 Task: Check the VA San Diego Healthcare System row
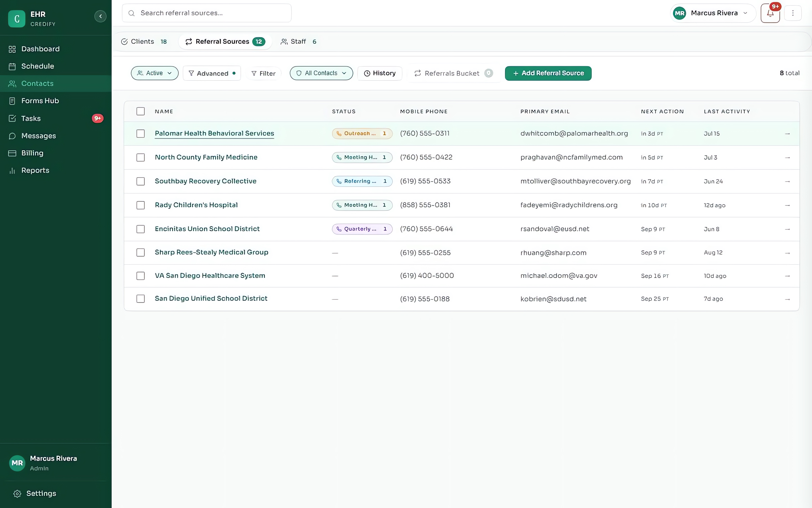pyautogui.click(x=141, y=276)
